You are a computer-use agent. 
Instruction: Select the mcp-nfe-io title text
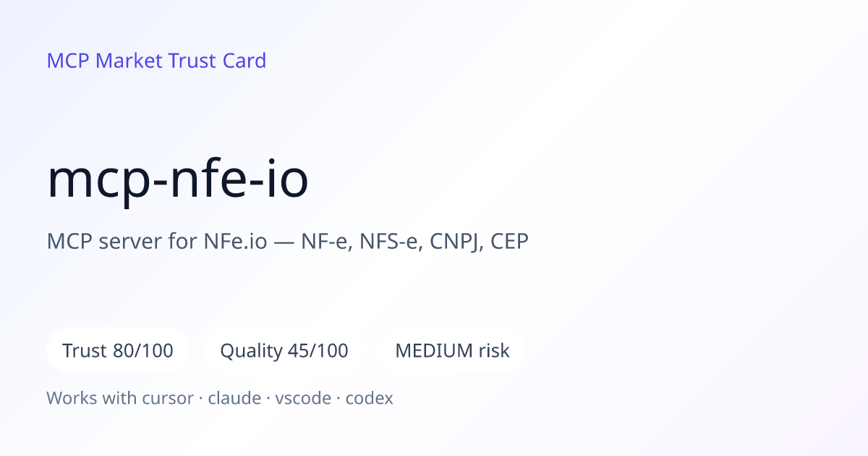point(178,180)
